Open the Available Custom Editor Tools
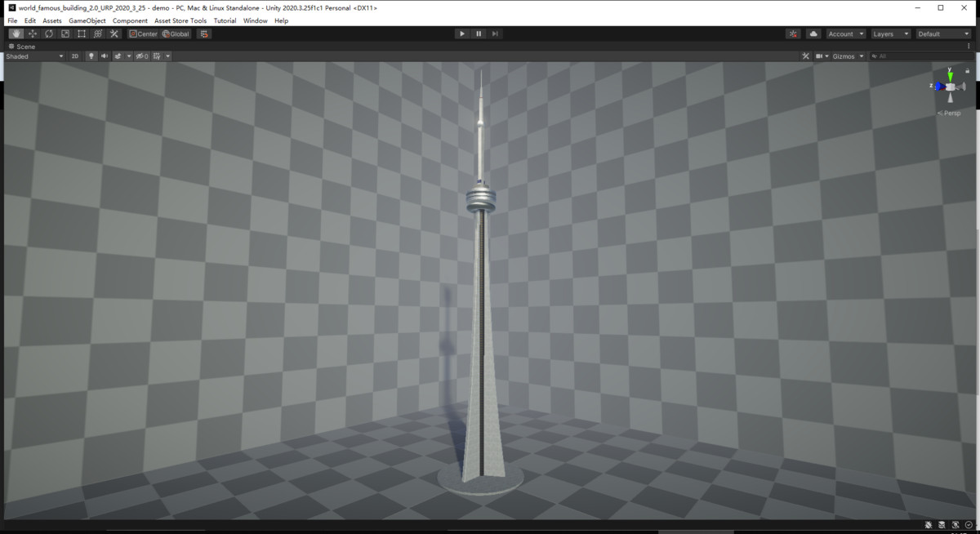 point(114,33)
